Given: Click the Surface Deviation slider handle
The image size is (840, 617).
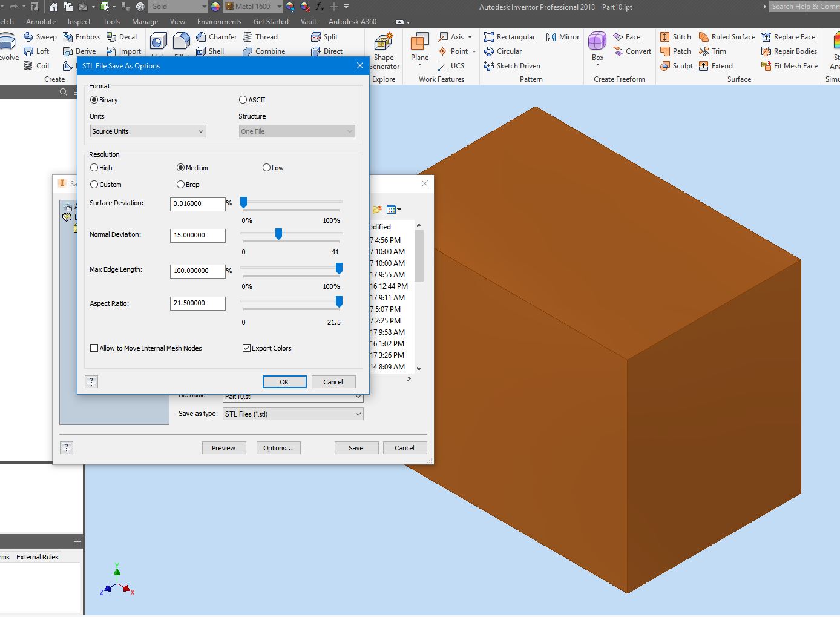Looking at the screenshot, I should pyautogui.click(x=244, y=202).
